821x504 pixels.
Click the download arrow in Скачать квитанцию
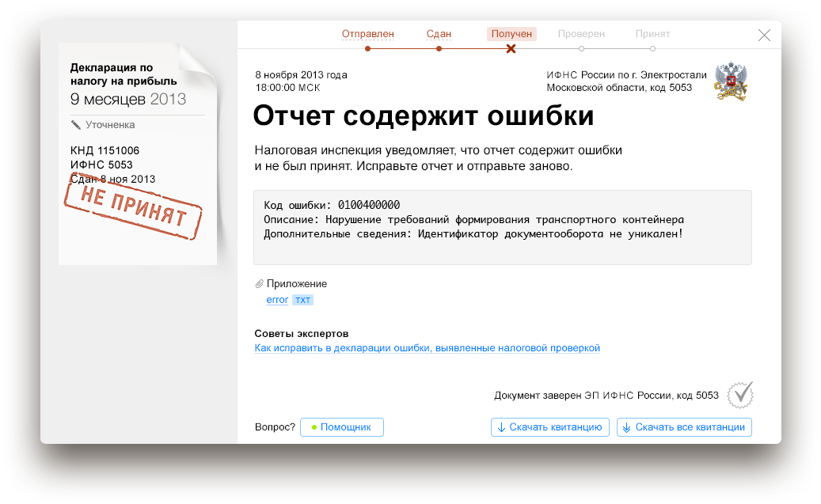501,427
